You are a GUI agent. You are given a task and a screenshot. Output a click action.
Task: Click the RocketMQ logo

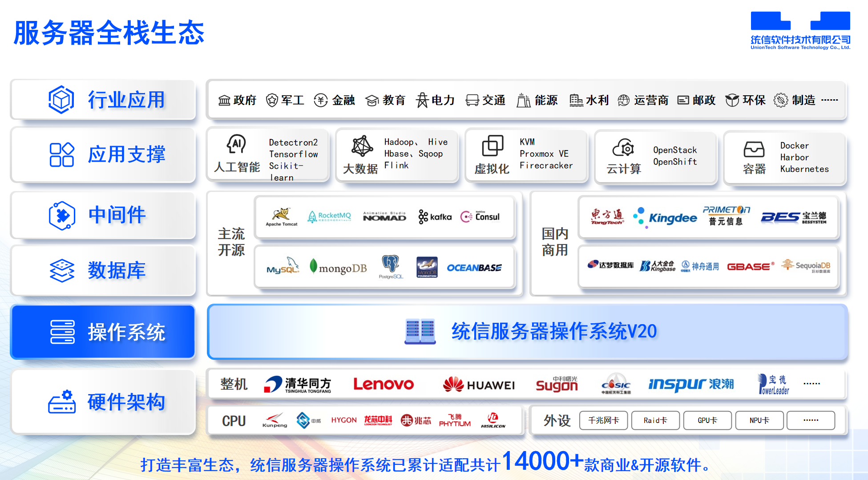330,217
